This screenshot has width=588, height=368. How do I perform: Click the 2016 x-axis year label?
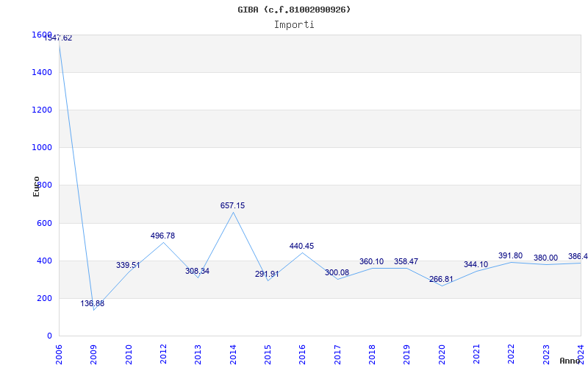click(303, 354)
